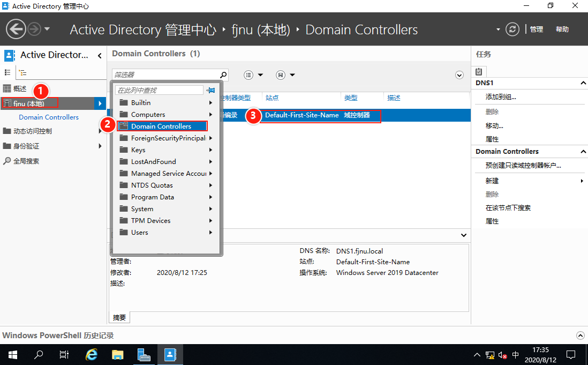Viewport: 588px width, 365px height.
Task: Click 添加到组... task
Action: coord(501,97)
